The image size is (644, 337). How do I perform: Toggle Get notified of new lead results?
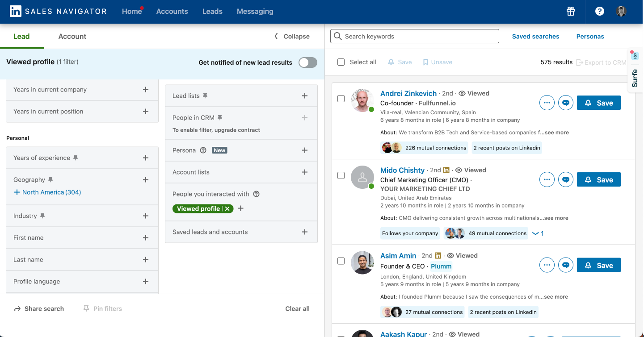308,62
